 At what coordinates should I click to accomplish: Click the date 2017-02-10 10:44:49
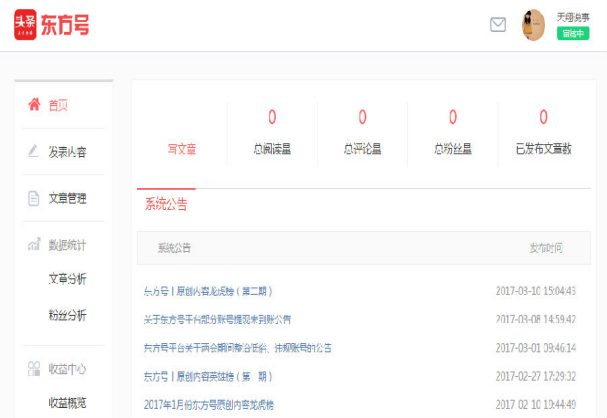point(536,405)
